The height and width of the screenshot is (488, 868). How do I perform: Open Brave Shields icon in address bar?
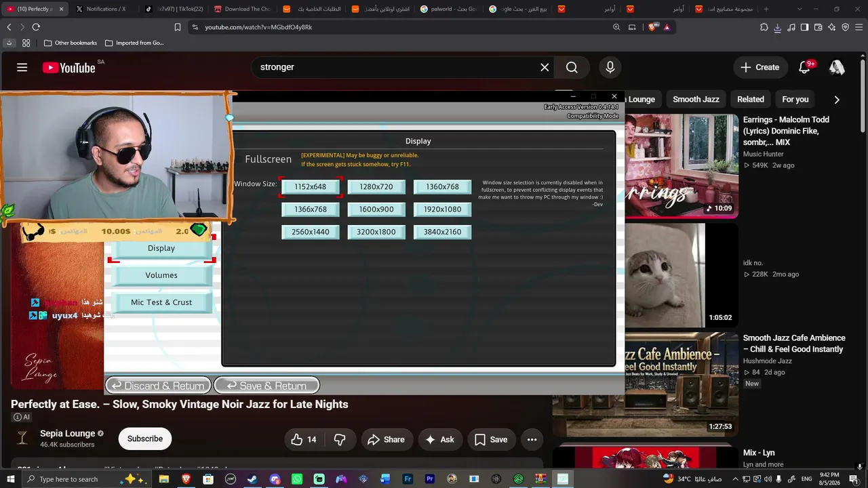(x=652, y=27)
